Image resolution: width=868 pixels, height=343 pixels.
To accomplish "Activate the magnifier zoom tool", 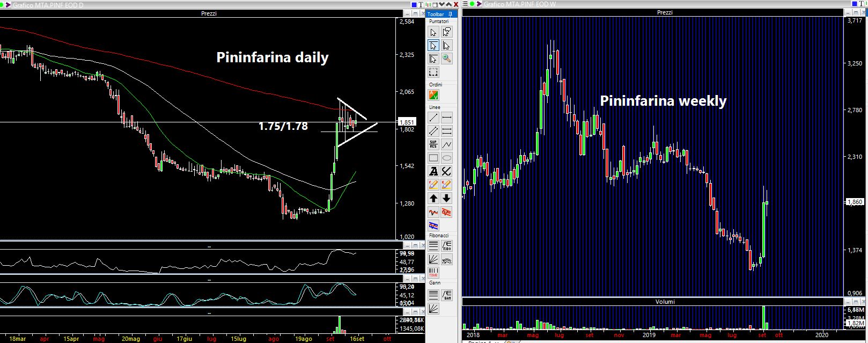I will pos(446,59).
